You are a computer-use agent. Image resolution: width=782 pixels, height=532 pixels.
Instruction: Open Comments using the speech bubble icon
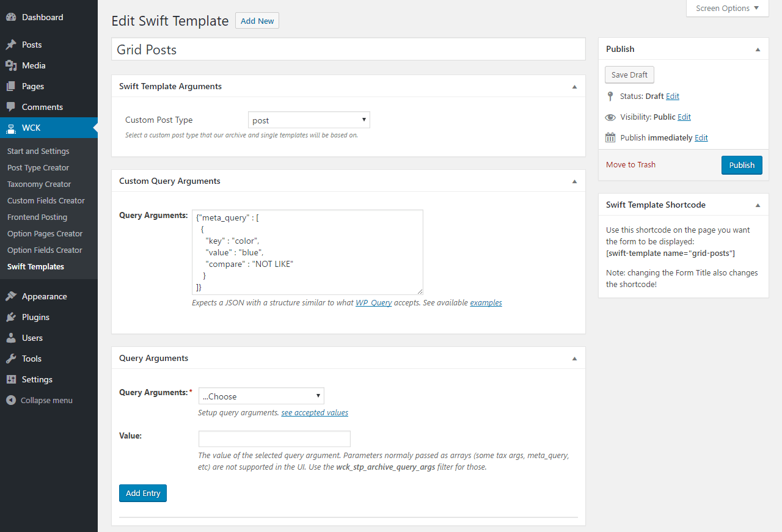tap(13, 107)
